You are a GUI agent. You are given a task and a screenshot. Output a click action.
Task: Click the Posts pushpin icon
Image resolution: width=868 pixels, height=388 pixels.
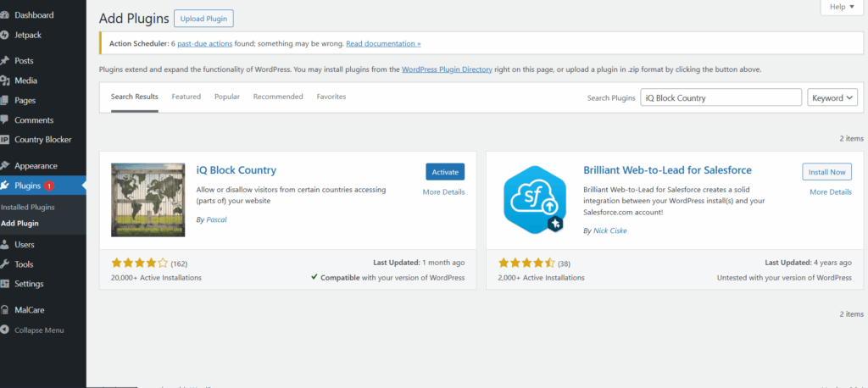click(x=4, y=60)
